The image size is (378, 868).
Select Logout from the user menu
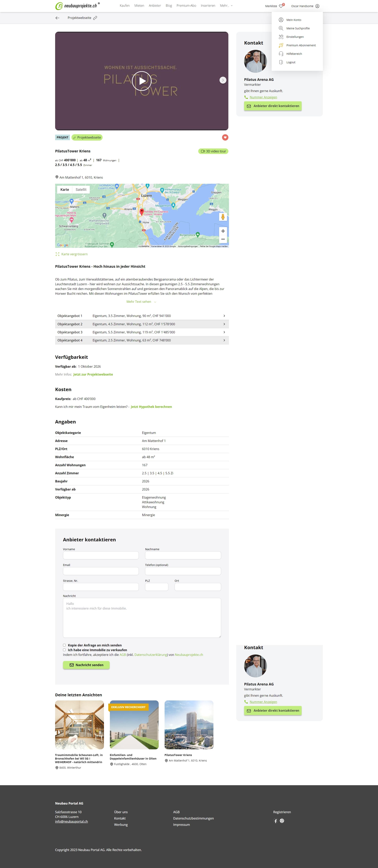[x=290, y=62]
